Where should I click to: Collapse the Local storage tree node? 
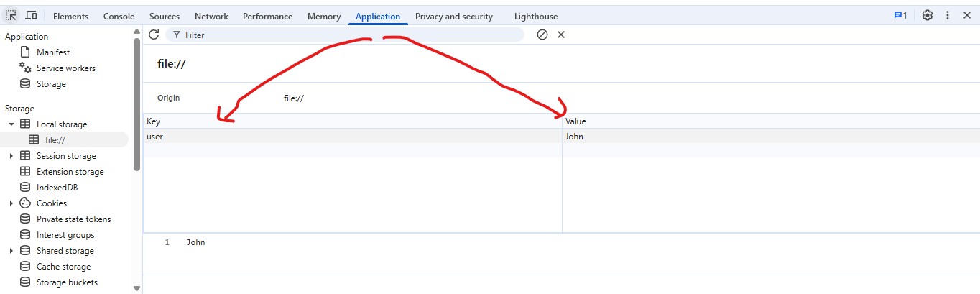tap(11, 124)
